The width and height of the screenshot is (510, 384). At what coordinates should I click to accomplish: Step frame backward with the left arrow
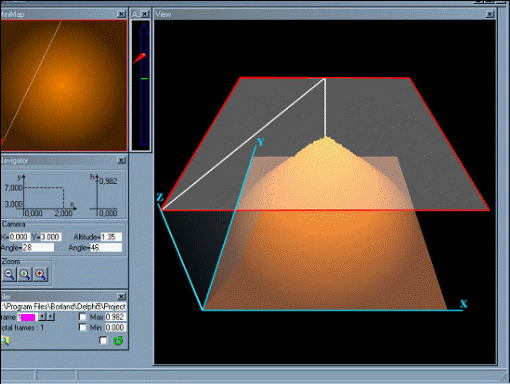click(42, 317)
